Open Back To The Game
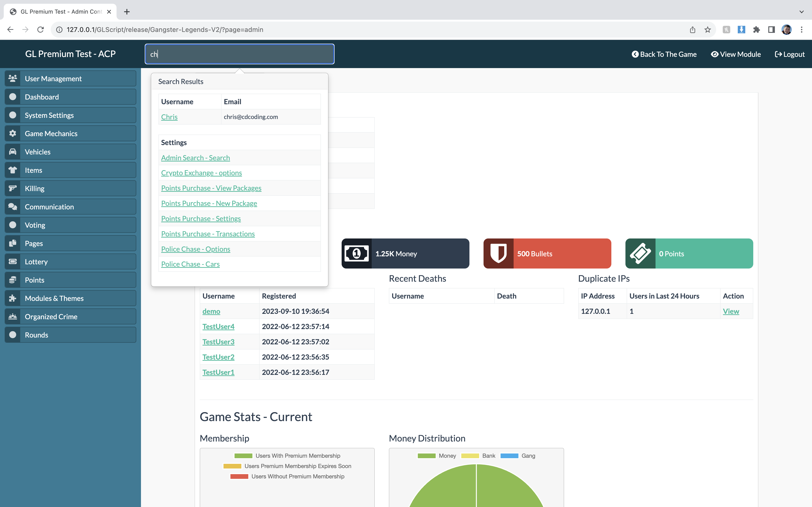The height and width of the screenshot is (507, 812). (664, 54)
